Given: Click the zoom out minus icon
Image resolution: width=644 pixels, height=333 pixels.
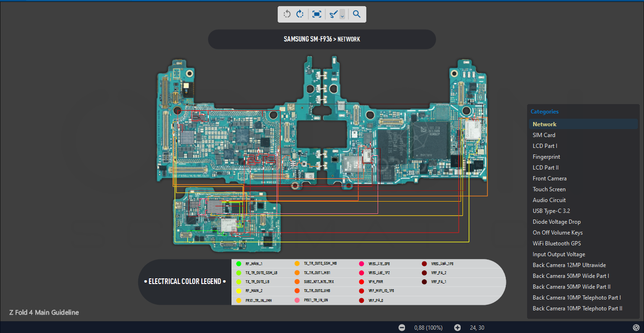Looking at the screenshot, I should (402, 327).
